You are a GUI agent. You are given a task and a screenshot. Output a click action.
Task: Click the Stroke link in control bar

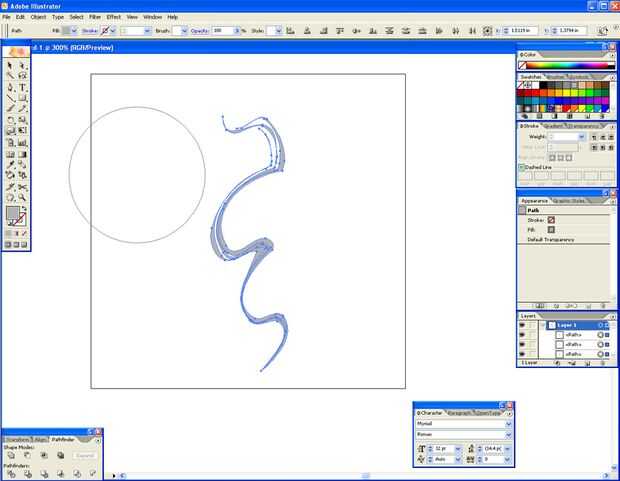click(90, 30)
